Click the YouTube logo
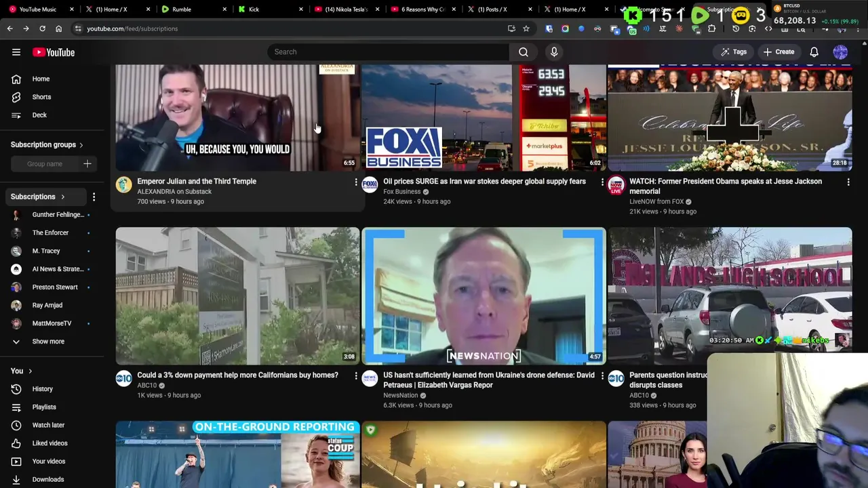 click(54, 52)
